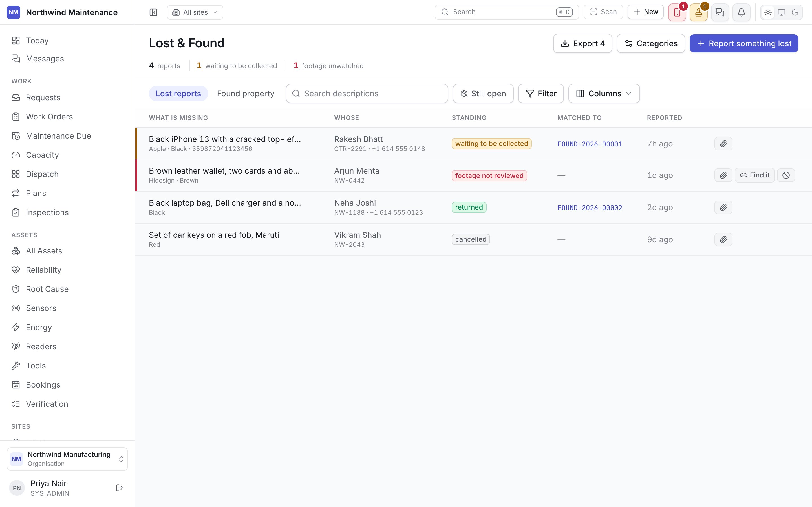Image resolution: width=812 pixels, height=507 pixels.
Task: Open the FOUND-2026-00001 matched link
Action: coord(590,144)
